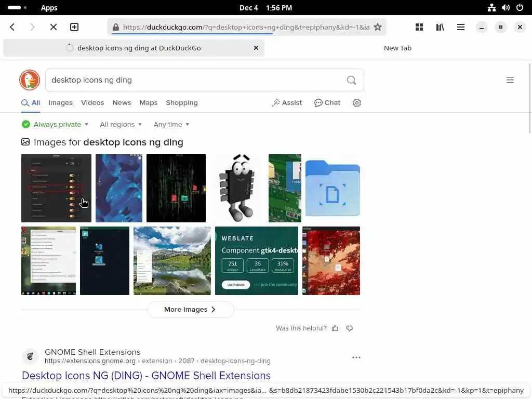532x399 pixels.
Task: Select the All results tab
Action: [31, 103]
